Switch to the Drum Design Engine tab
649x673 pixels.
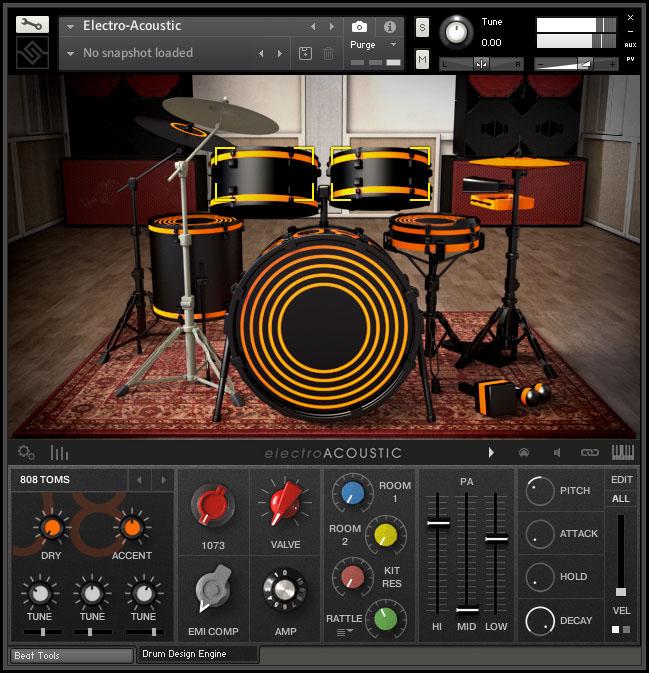[197, 654]
